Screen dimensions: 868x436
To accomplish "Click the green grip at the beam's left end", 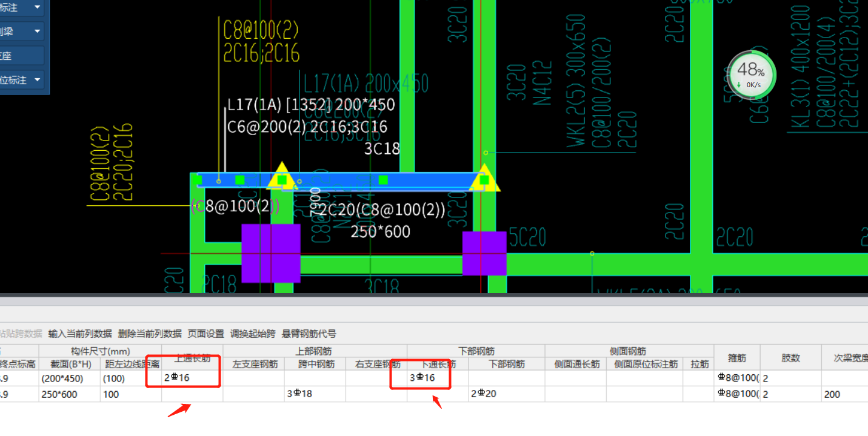I will [197, 180].
